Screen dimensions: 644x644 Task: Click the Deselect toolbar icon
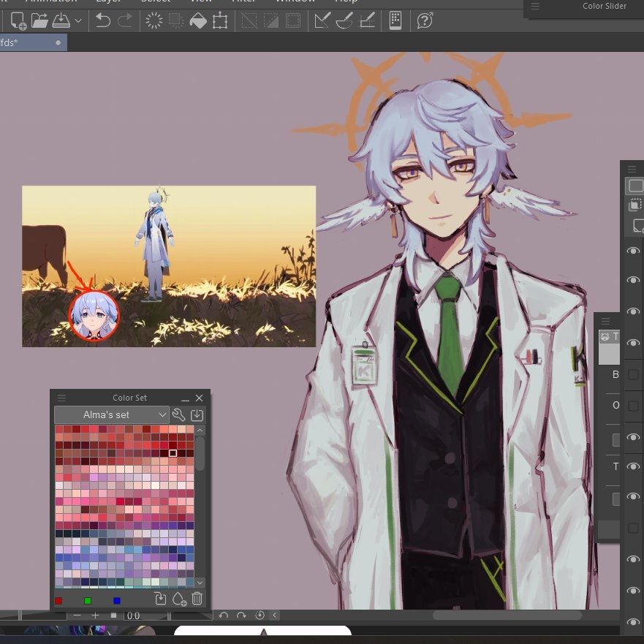(x=249, y=20)
